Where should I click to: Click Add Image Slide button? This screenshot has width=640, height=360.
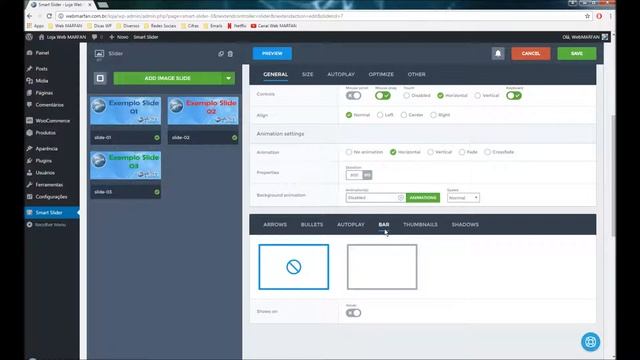coord(168,78)
